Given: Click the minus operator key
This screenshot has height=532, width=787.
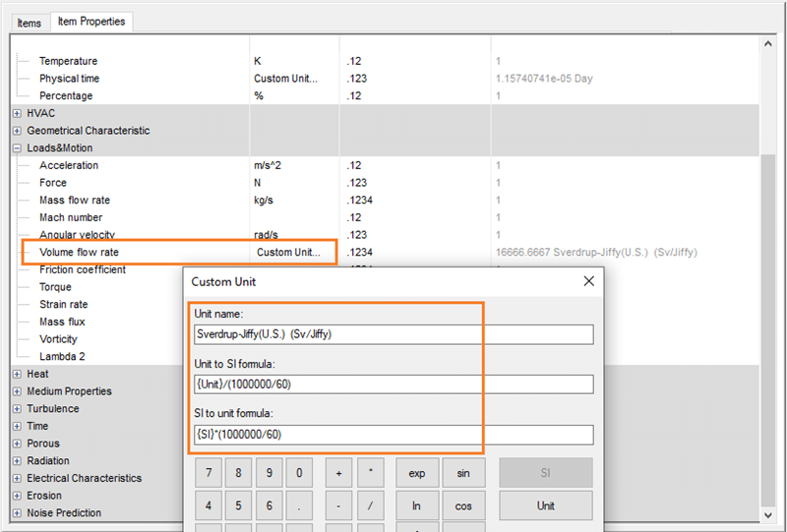Looking at the screenshot, I should click(338, 505).
